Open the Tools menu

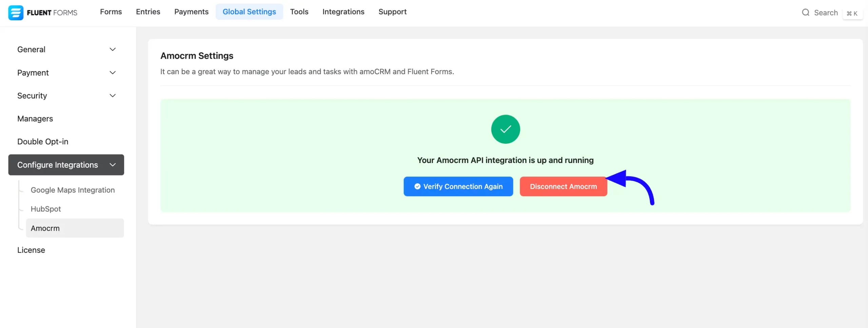pos(299,12)
